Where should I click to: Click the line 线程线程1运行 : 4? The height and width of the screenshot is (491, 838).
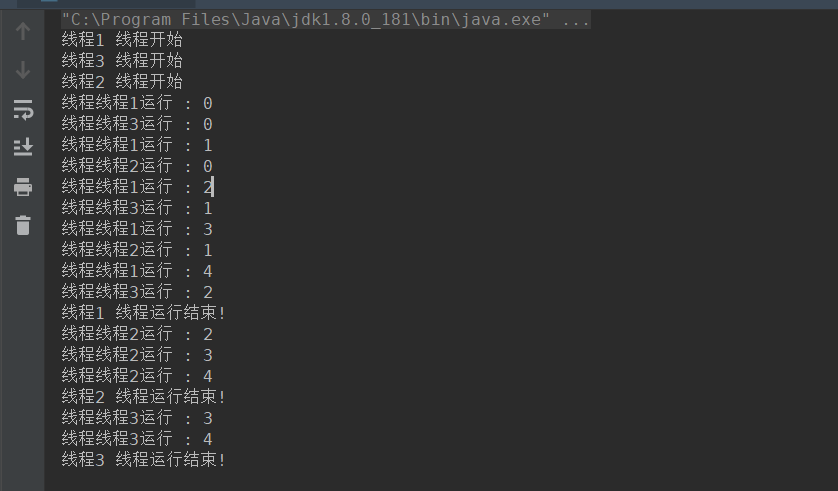[137, 271]
